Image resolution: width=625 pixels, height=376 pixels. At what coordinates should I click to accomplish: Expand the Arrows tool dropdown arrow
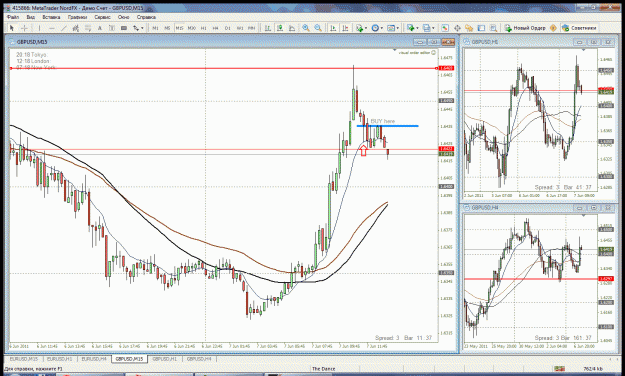coord(142,28)
